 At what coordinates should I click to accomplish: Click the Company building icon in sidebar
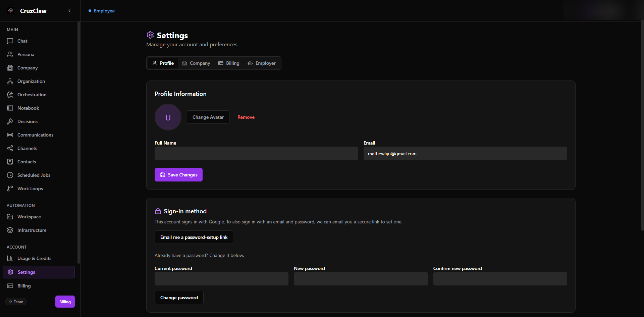pyautogui.click(x=10, y=68)
